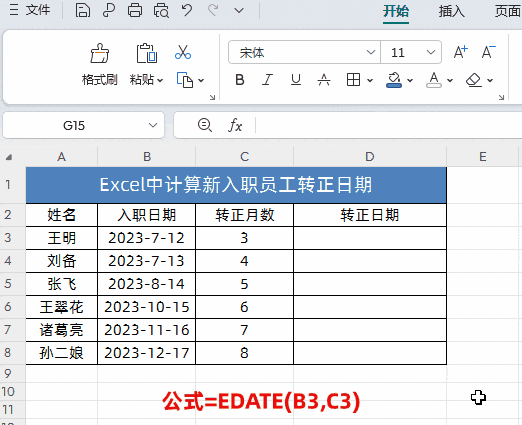The width and height of the screenshot is (522, 425).
Task: Click the Save icon in quick toolbar
Action: tap(83, 10)
